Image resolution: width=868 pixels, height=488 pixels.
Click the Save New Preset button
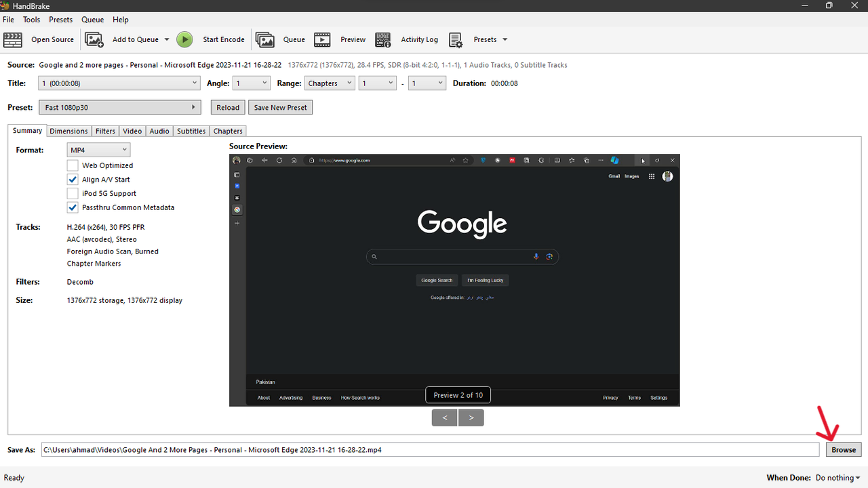(x=280, y=107)
